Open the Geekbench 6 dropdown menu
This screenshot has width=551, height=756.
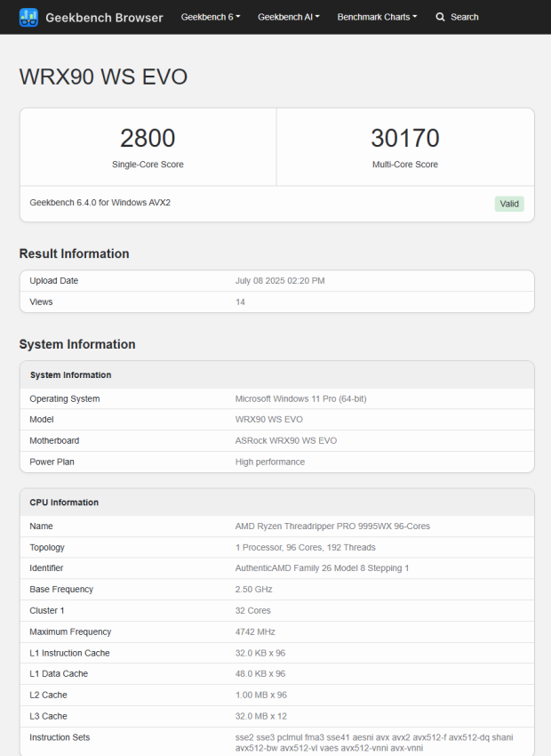[210, 17]
